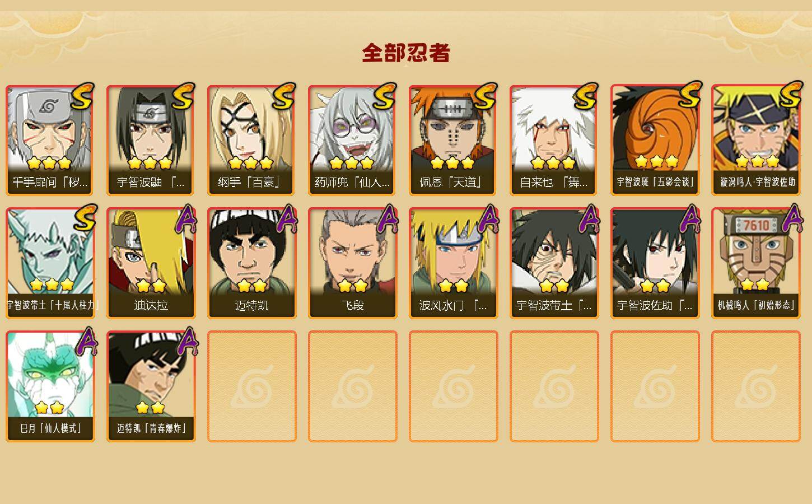Select 宇智波斑「五影会谈」 card
This screenshot has height=504, width=812.
tap(655, 140)
